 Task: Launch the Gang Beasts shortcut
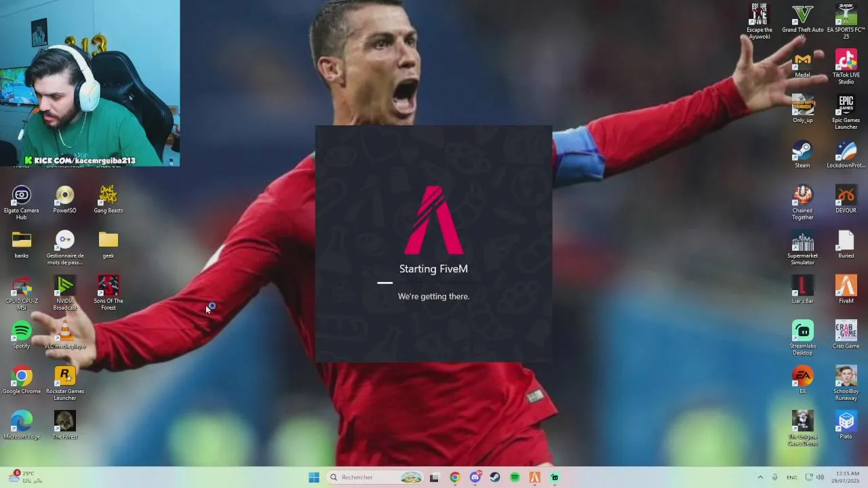coord(108,199)
